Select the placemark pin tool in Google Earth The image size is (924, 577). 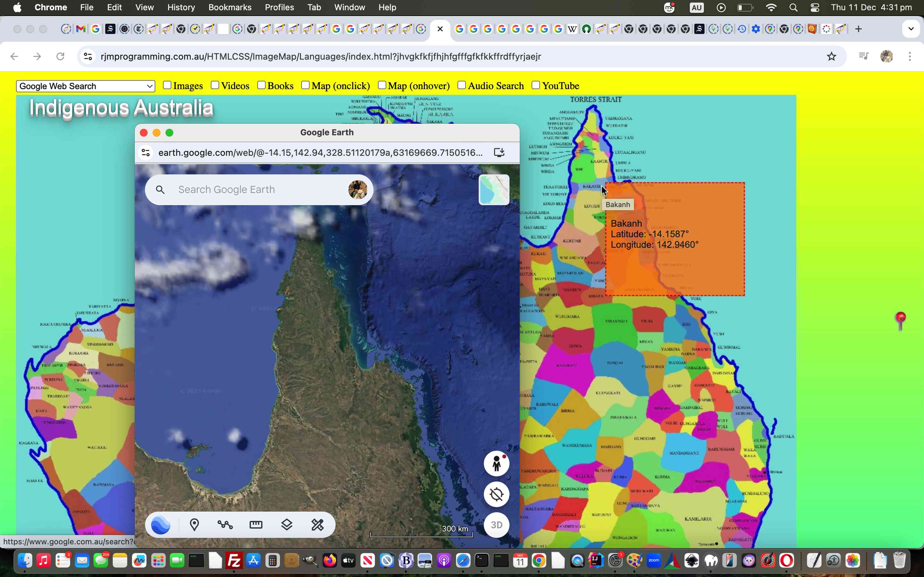click(x=195, y=524)
